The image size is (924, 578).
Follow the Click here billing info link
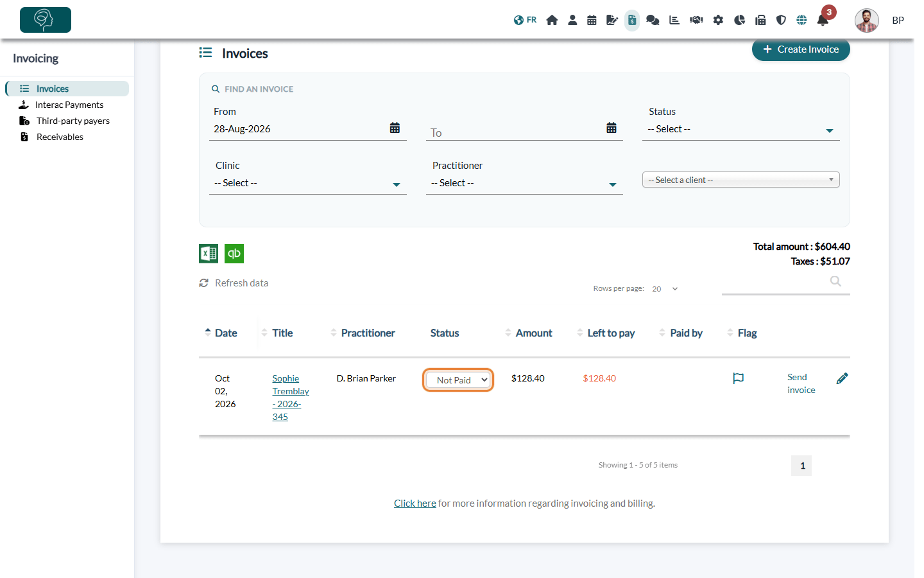[415, 504]
